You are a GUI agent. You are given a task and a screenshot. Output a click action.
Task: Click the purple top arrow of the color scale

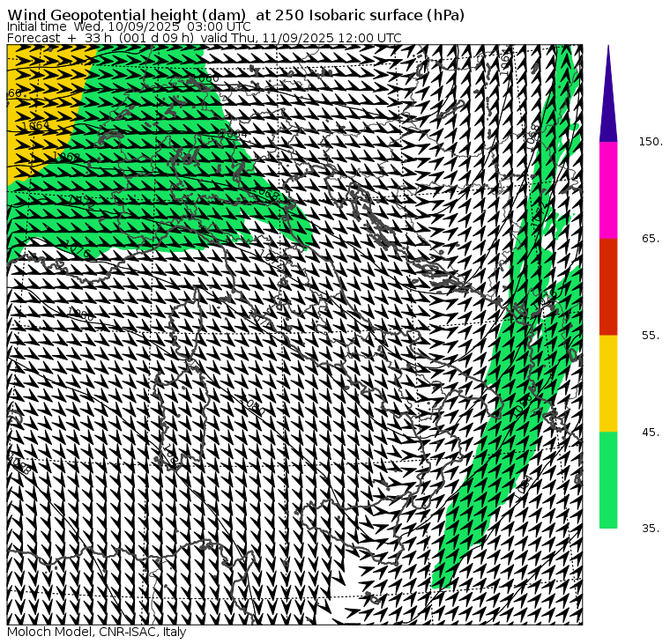coord(608,94)
